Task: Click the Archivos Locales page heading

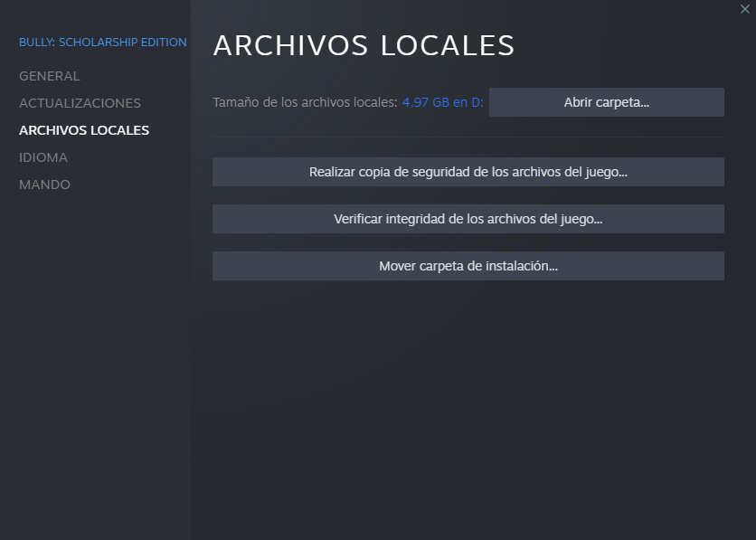Action: (364, 45)
